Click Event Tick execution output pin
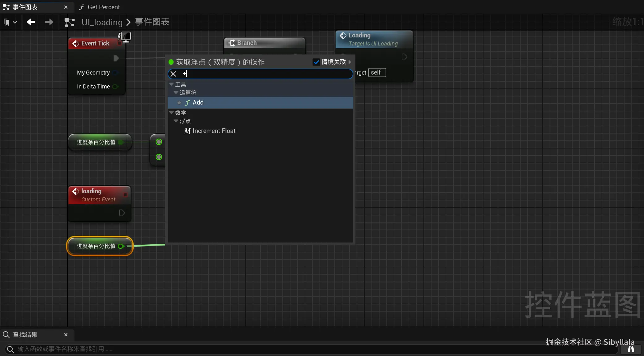Screen dimensions: 644x356 pyautogui.click(x=116, y=58)
